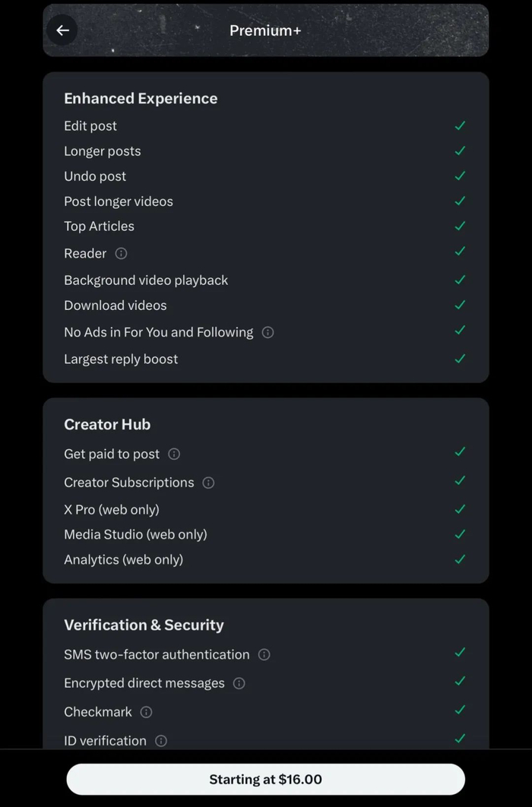Screen dimensions: 532x807
Task: Tap info icon beside Get paid to post
Action: (174, 454)
